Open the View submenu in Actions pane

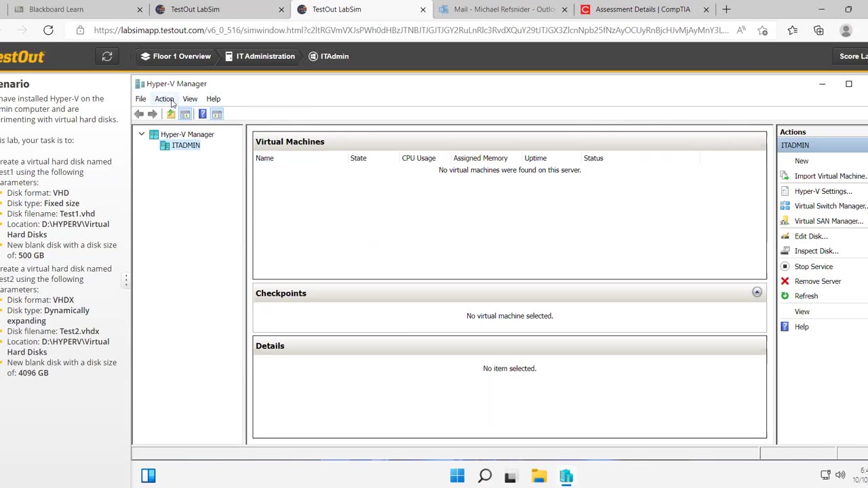(x=802, y=312)
